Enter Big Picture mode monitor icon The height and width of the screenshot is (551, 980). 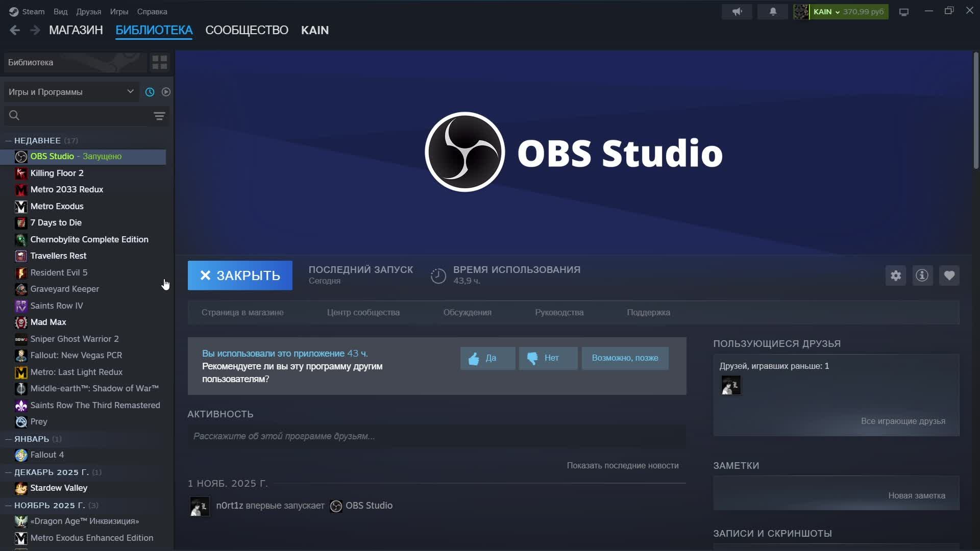tap(904, 12)
